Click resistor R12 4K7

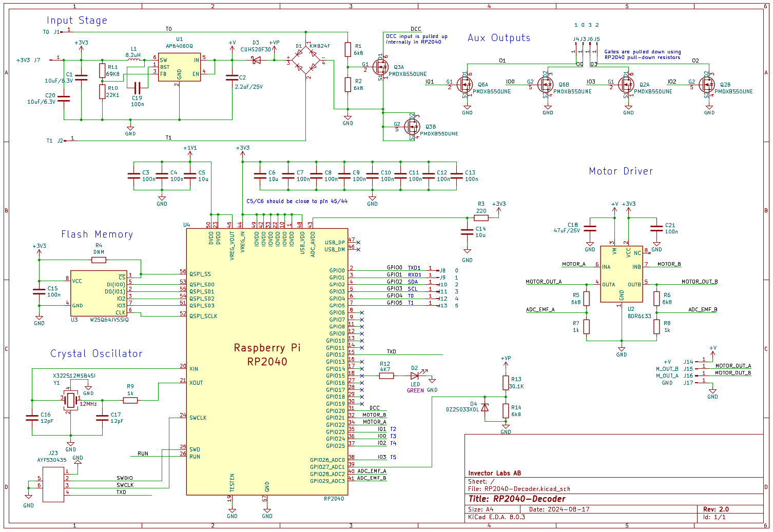pos(386,376)
